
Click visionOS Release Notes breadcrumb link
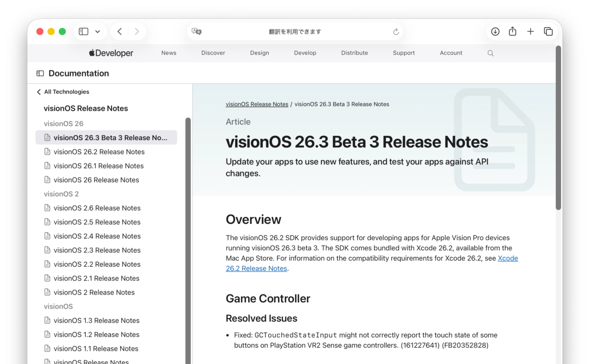(257, 104)
